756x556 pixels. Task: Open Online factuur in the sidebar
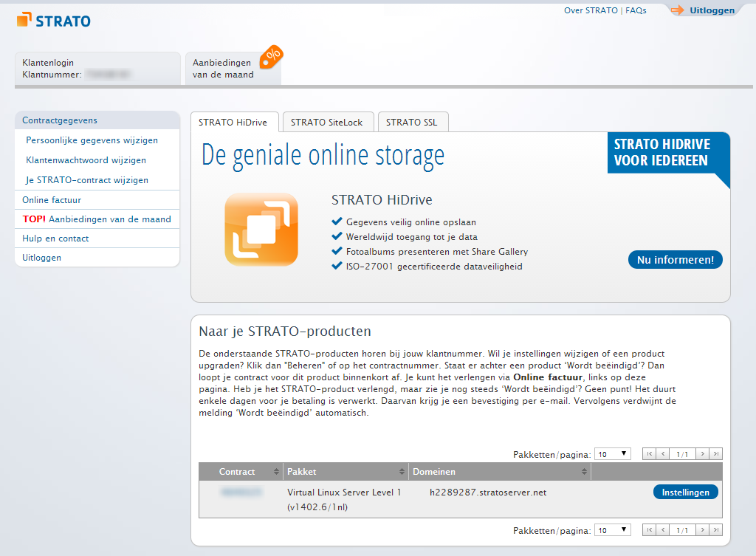point(52,200)
